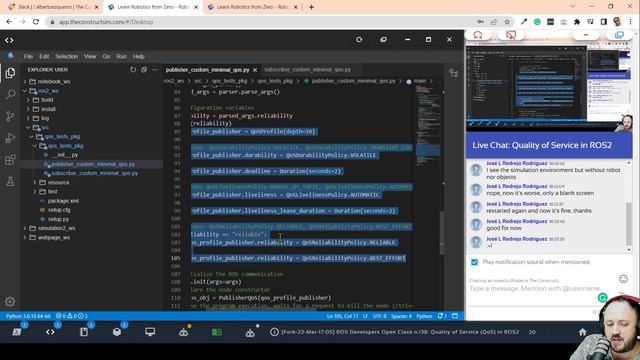Click the blue chat windows icon
Screen dimensions: 640x360
619,35
